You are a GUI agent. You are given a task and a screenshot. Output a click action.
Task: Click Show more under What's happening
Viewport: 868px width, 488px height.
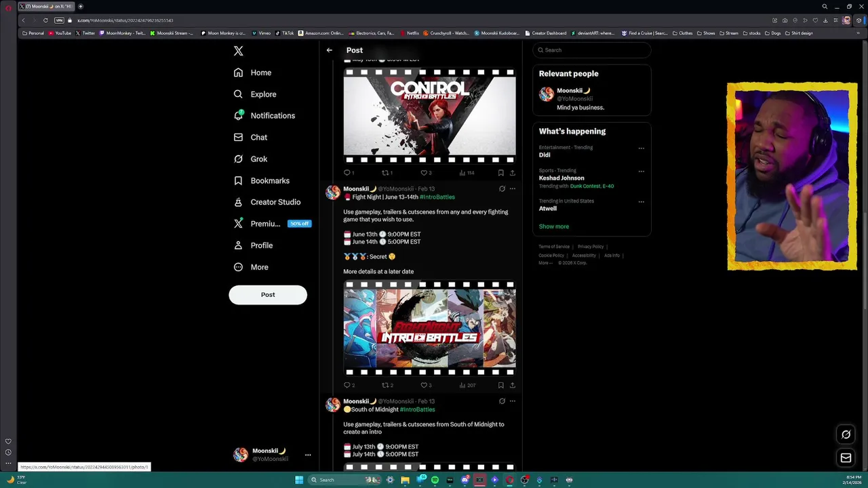(x=554, y=226)
